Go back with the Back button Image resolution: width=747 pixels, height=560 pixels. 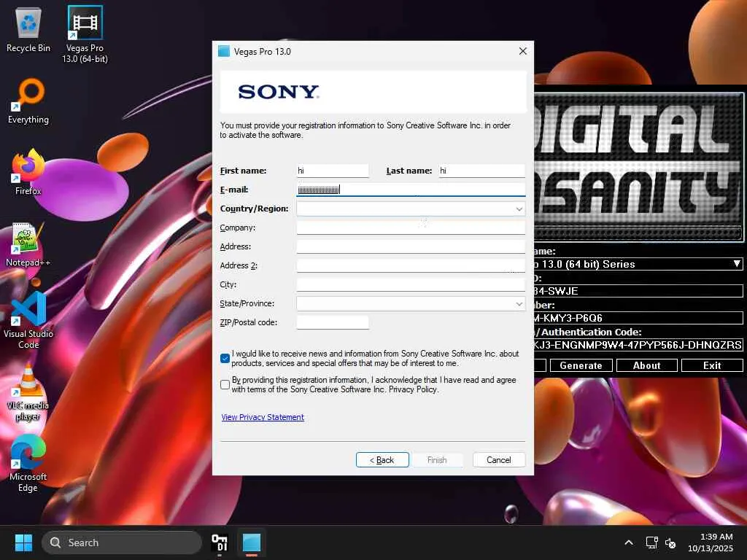382,459
